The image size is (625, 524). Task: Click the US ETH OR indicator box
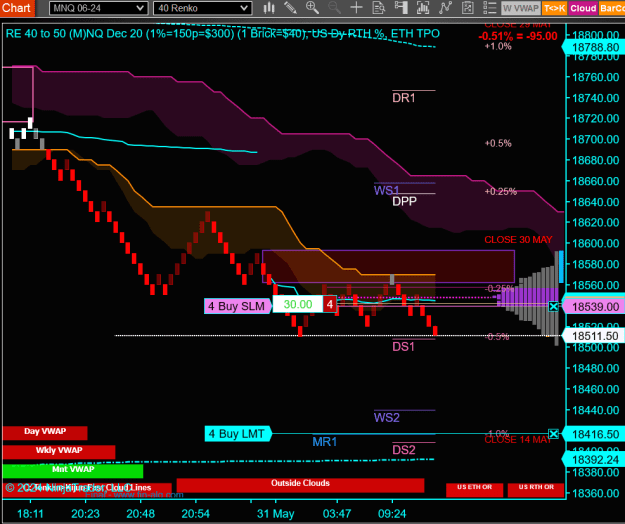point(474,490)
